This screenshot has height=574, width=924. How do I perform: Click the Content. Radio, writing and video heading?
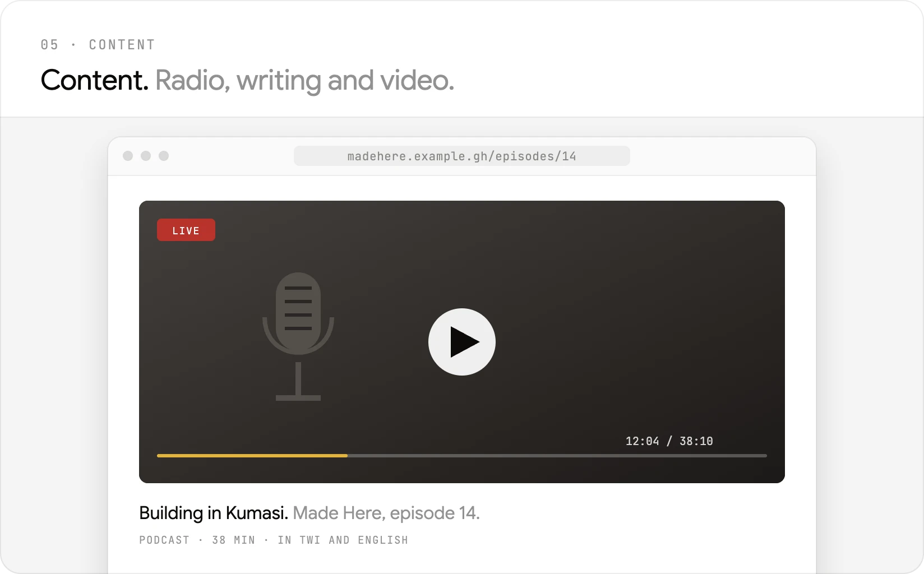[x=247, y=80]
